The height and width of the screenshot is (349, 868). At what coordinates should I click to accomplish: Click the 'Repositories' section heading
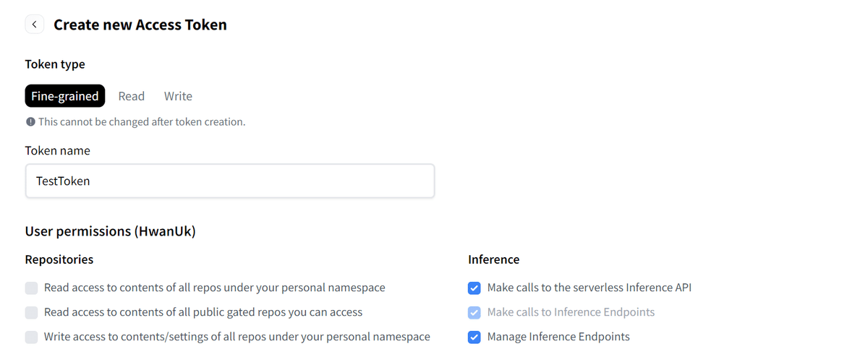point(59,259)
